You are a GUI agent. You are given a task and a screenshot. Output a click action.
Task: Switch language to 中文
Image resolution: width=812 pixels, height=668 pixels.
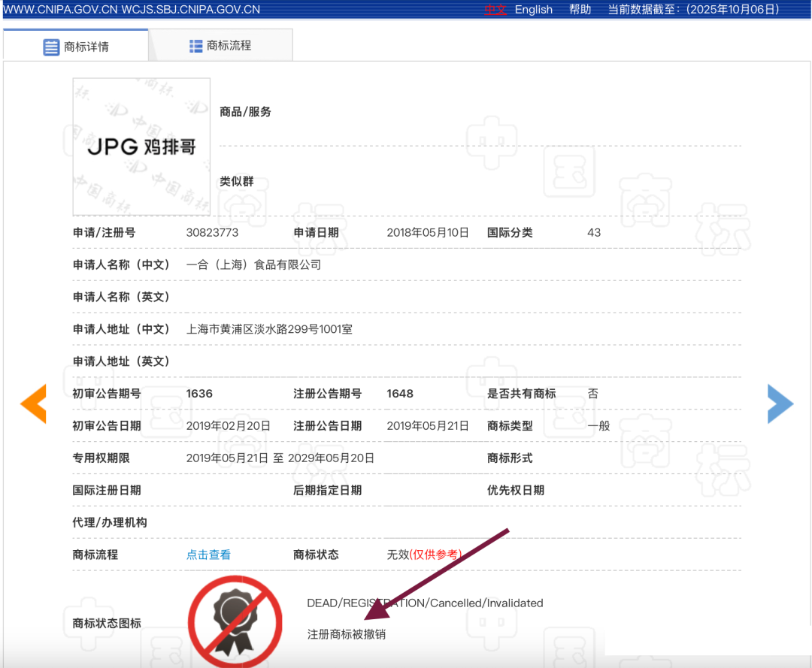tap(495, 9)
